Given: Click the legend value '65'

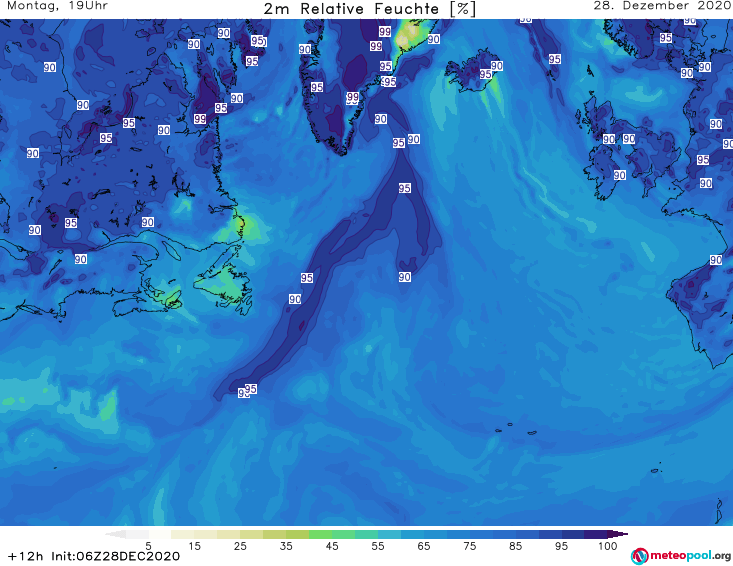Looking at the screenshot, I should pyautogui.click(x=424, y=546).
